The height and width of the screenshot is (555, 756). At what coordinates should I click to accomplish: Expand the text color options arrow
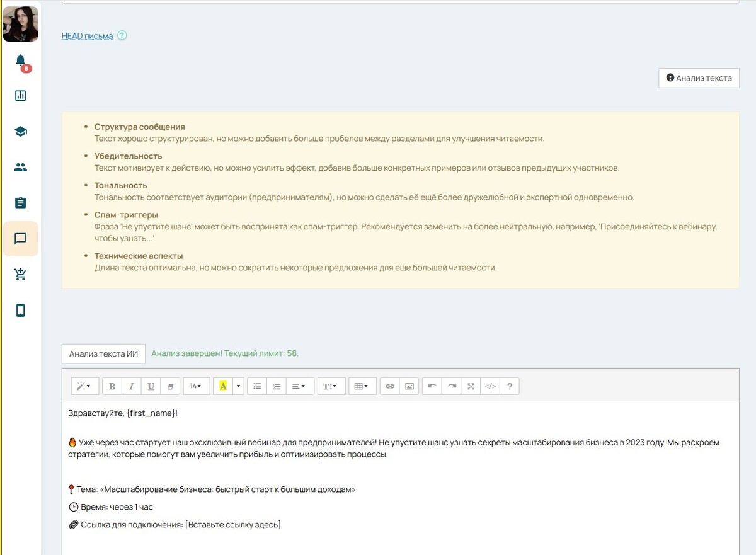238,386
